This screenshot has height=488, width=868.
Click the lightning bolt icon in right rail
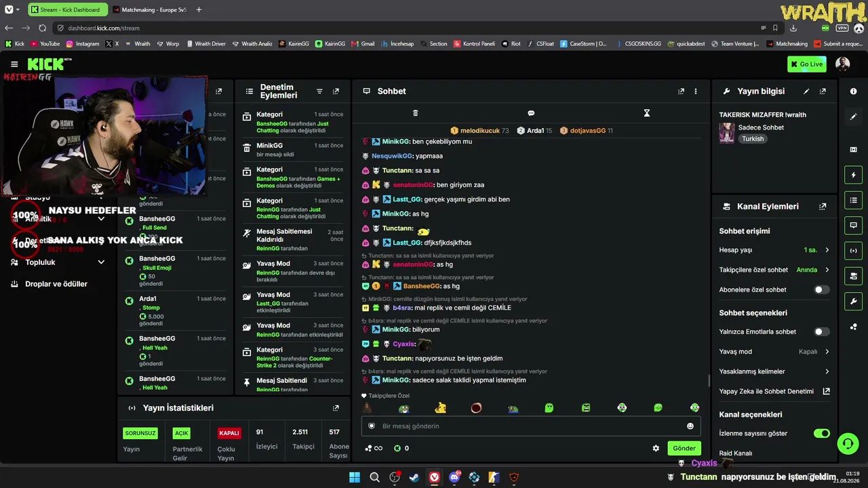853,175
